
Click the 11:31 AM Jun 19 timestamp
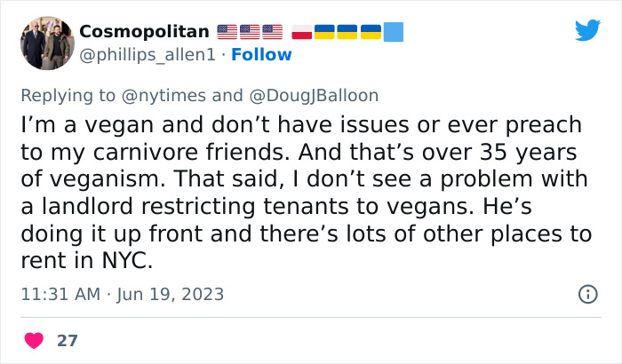[x=123, y=294]
